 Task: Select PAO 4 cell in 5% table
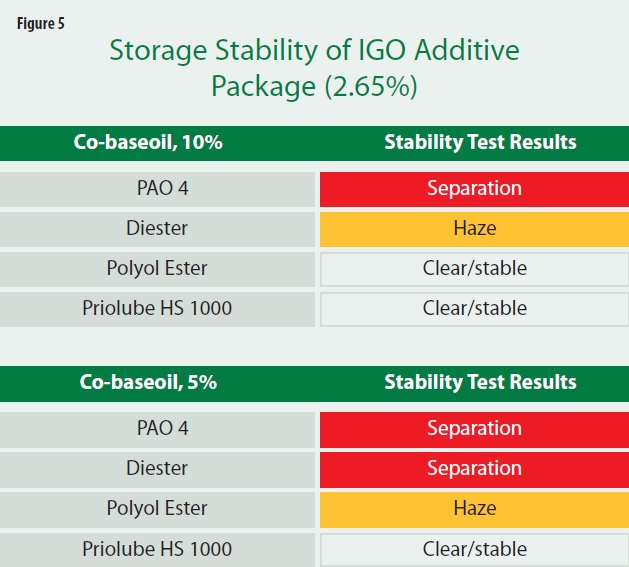click(157, 429)
